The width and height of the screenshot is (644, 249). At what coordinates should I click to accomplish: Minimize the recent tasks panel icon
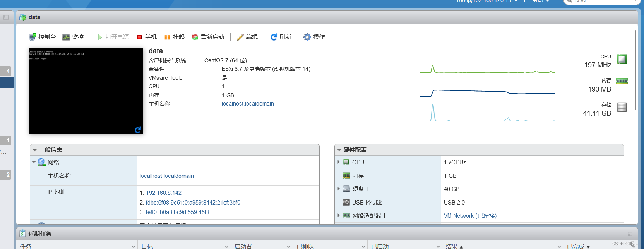630,234
